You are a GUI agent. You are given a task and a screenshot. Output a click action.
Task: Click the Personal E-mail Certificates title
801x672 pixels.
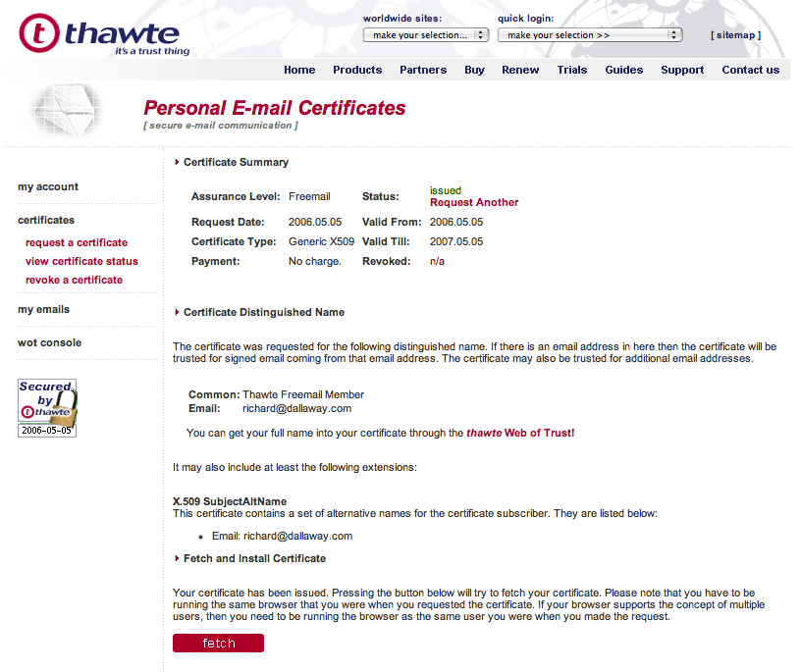click(275, 108)
